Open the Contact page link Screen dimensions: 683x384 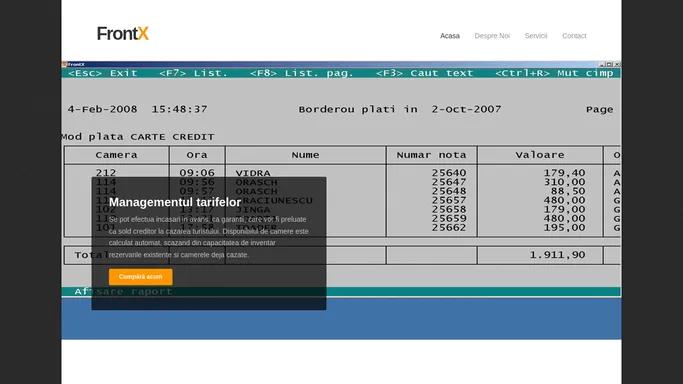(x=574, y=36)
